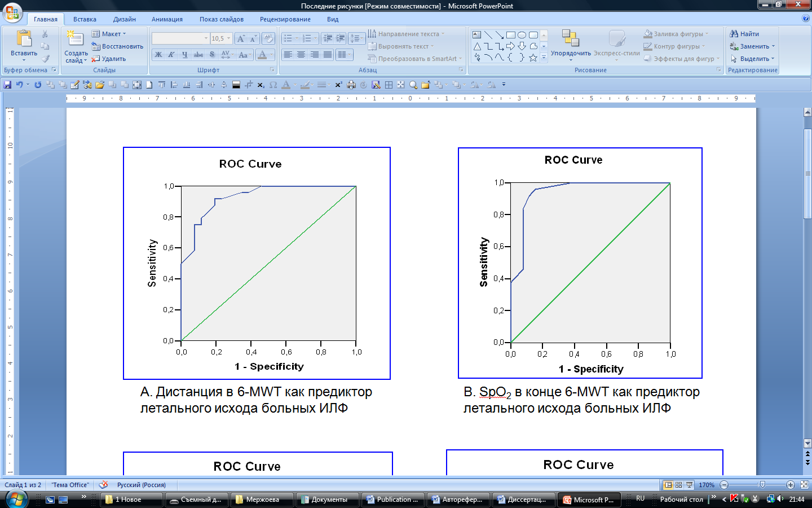The image size is (812, 508).
Task: Increase list indent level
Action: 341,38
